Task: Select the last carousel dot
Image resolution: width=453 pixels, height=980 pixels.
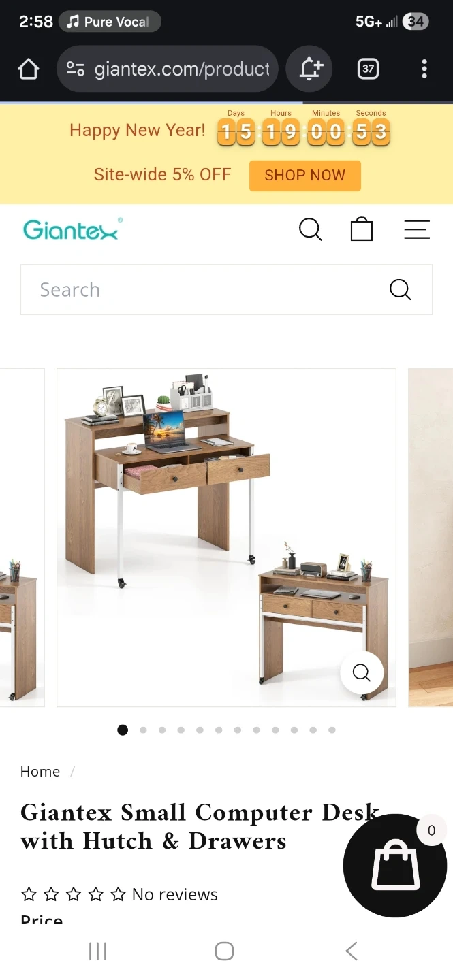Action: point(332,730)
